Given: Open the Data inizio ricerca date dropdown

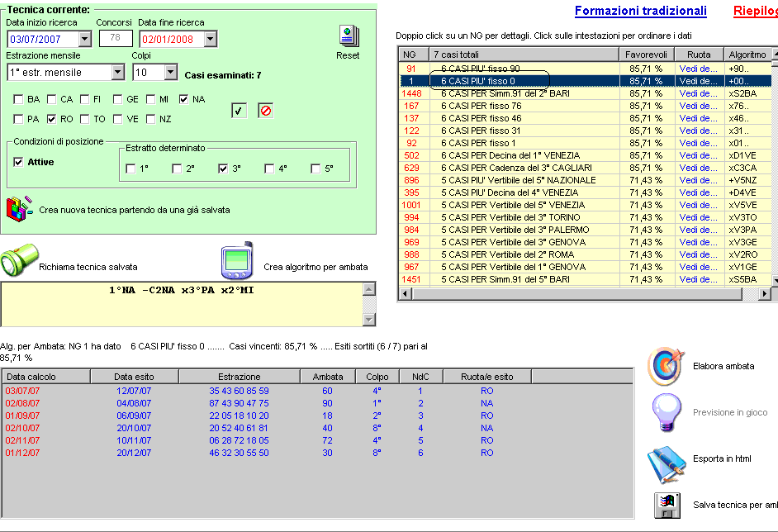Looking at the screenshot, I should (85, 39).
